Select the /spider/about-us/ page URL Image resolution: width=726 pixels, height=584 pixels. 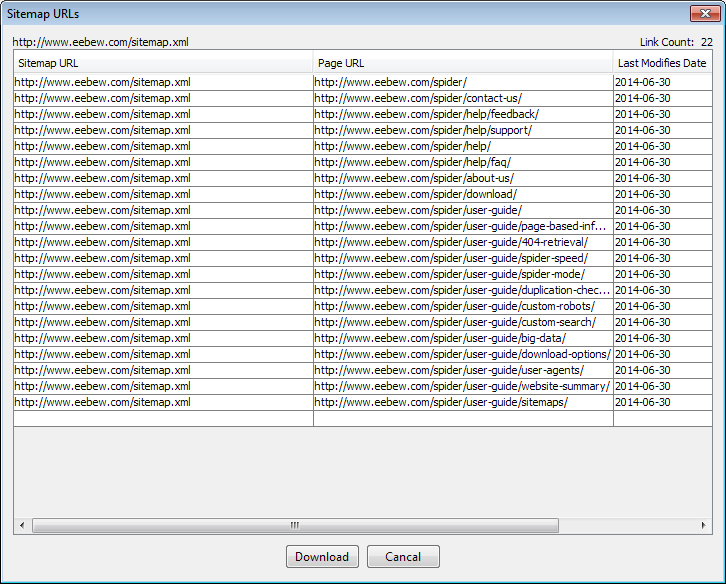pos(463,178)
